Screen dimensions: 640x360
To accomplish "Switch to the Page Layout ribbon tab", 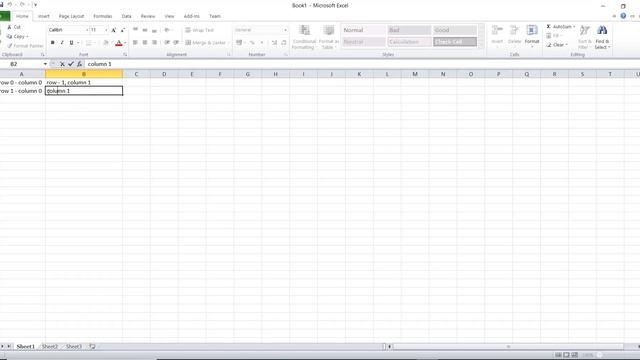I will click(71, 16).
